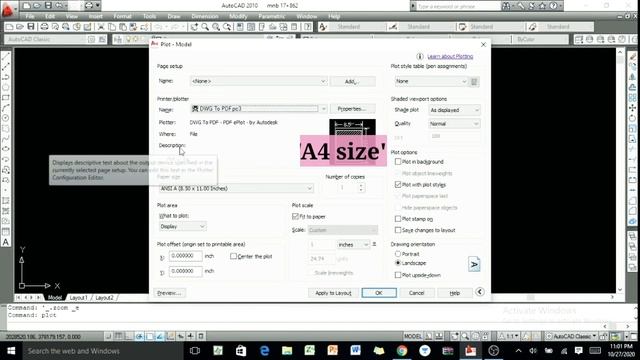Click OK to confirm the plot
This screenshot has width=640, height=360.
(x=379, y=293)
